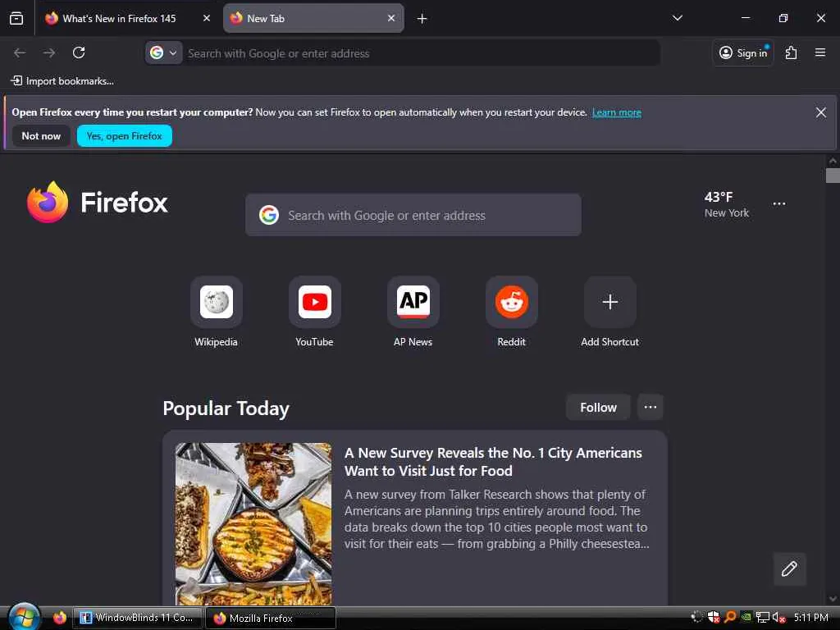
Task: Click scrollbar down arrow
Action: tap(833, 599)
